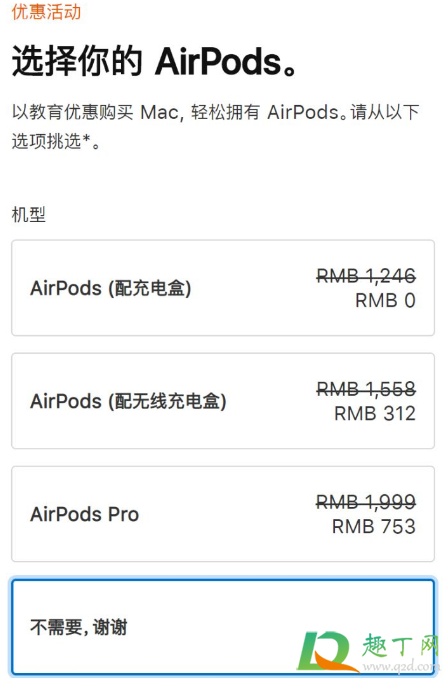Image resolution: width=445 pixels, height=678 pixels.
Task: Click the education offer description paragraph
Action: pos(216,127)
